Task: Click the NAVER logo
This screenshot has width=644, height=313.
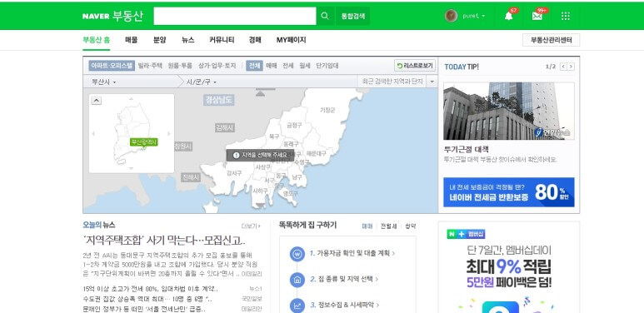Action: (96, 17)
